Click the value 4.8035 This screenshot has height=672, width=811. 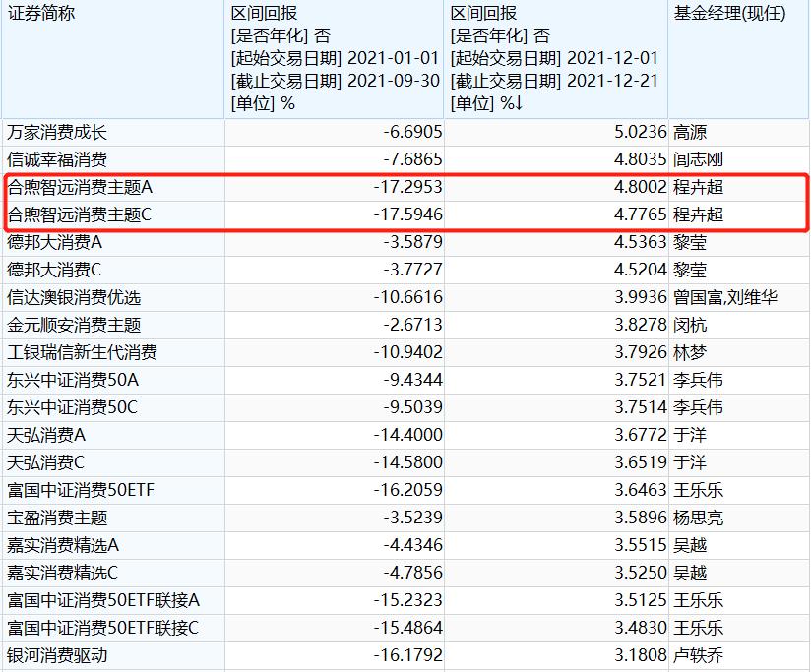(641, 159)
